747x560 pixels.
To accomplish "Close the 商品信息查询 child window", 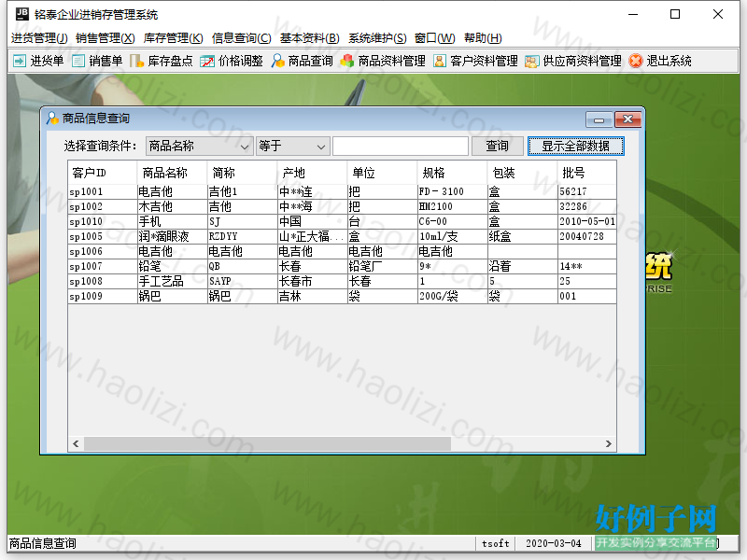I will tap(627, 120).
